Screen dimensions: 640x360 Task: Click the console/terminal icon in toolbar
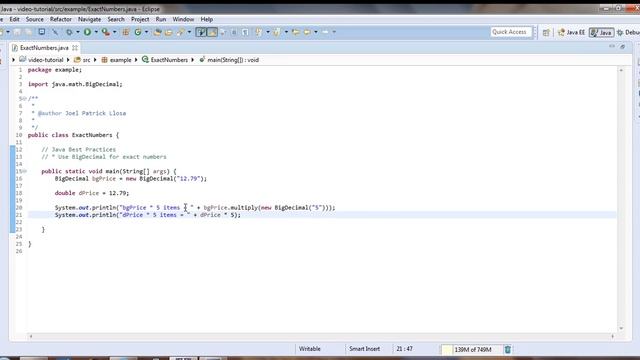42,32
